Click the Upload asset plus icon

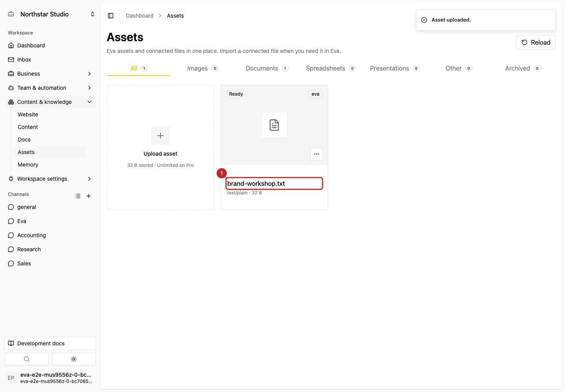[x=160, y=136]
